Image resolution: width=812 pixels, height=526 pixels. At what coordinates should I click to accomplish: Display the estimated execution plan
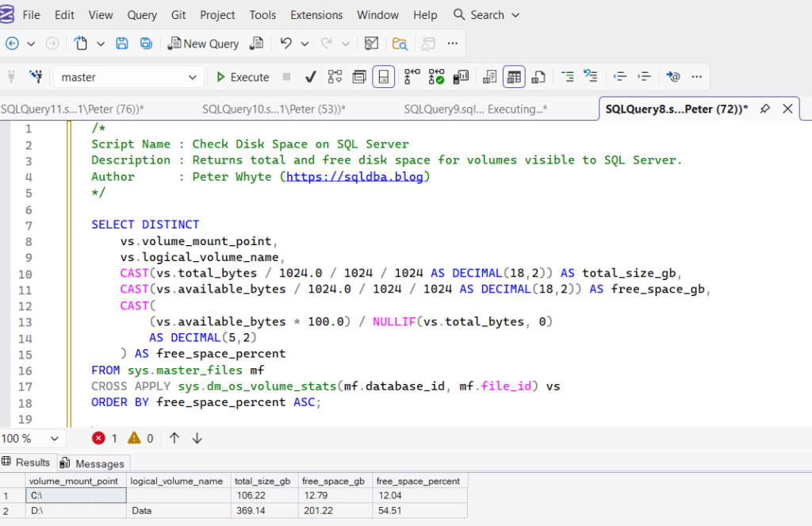(x=333, y=76)
